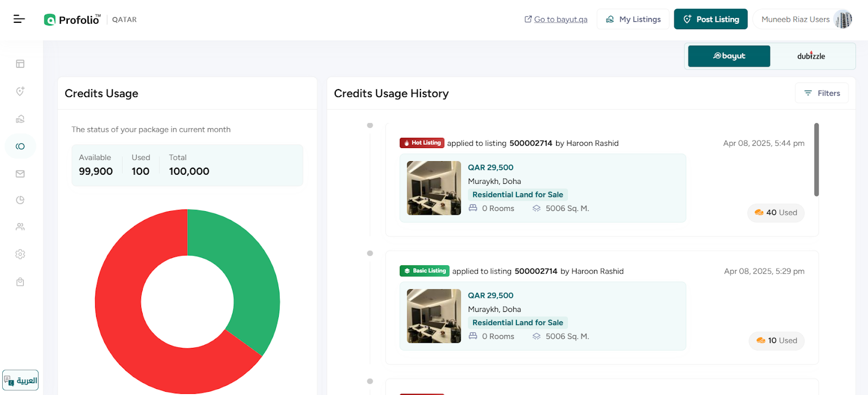
Task: Click the Apr 08, 2025, 5:29 pm timestamp
Action: (x=764, y=271)
